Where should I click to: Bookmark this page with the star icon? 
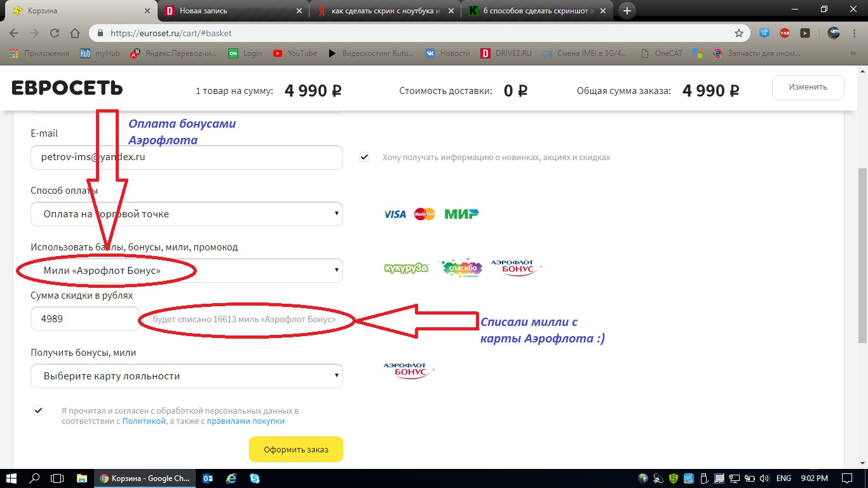point(739,33)
